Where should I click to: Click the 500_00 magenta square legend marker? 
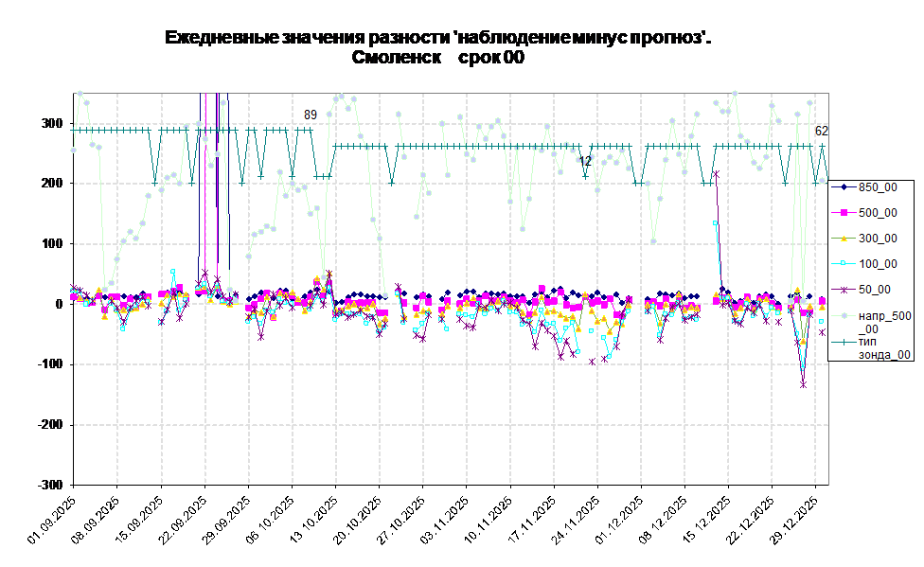click(x=844, y=213)
